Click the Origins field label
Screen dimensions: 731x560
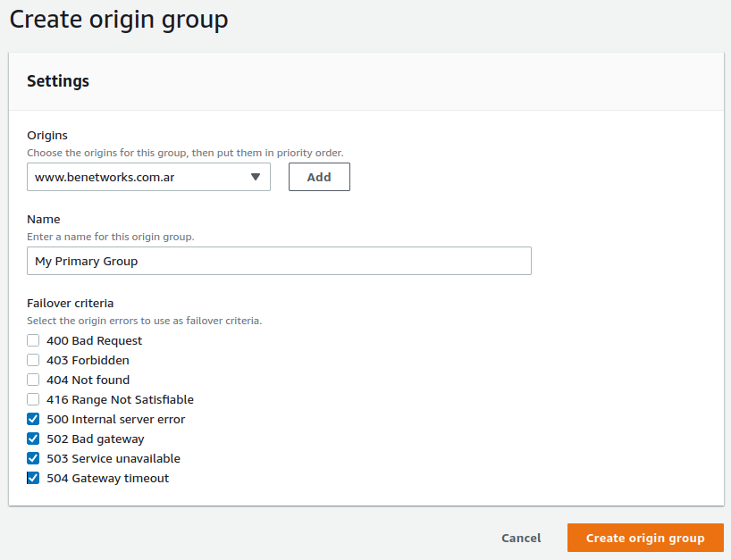(x=47, y=135)
